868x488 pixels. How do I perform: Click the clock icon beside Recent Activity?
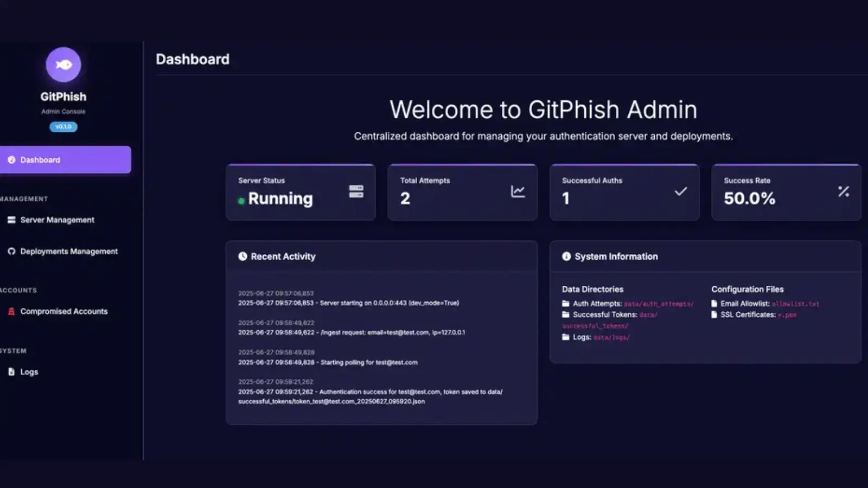pos(241,256)
